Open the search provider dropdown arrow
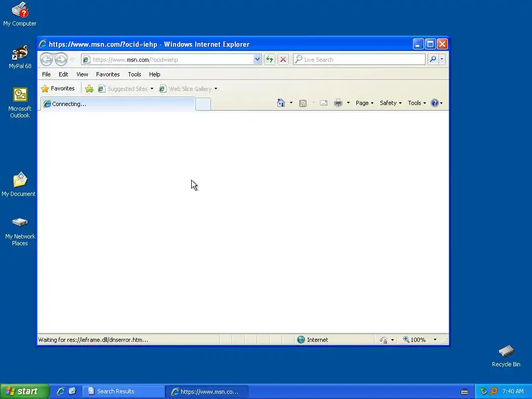The height and width of the screenshot is (399, 532). click(442, 60)
